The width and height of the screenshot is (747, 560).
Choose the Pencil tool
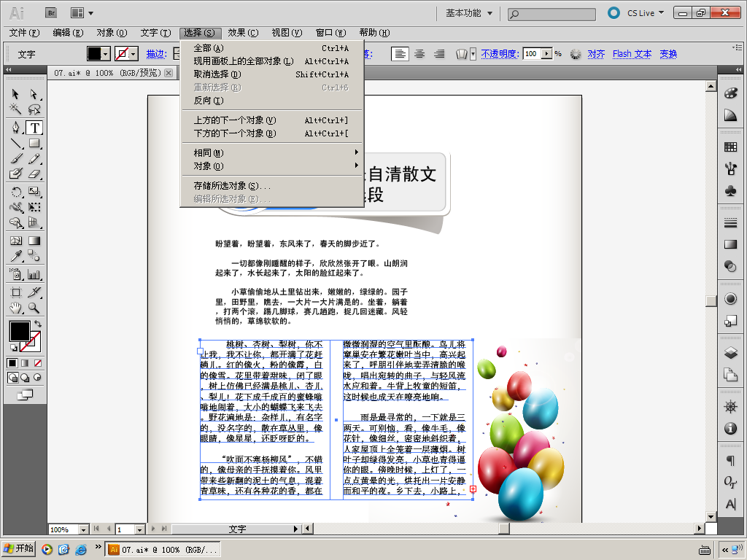tap(34, 158)
